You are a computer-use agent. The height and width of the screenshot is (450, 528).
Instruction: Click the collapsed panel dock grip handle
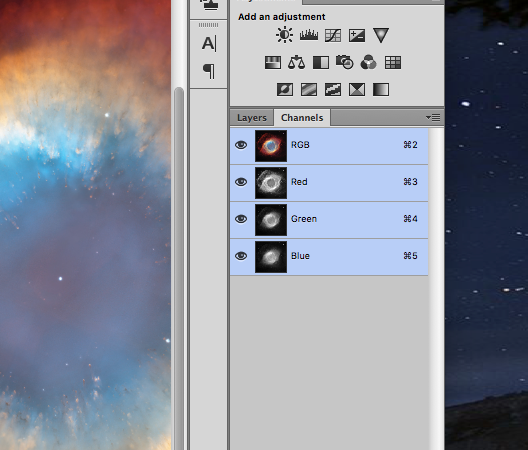pos(208,25)
